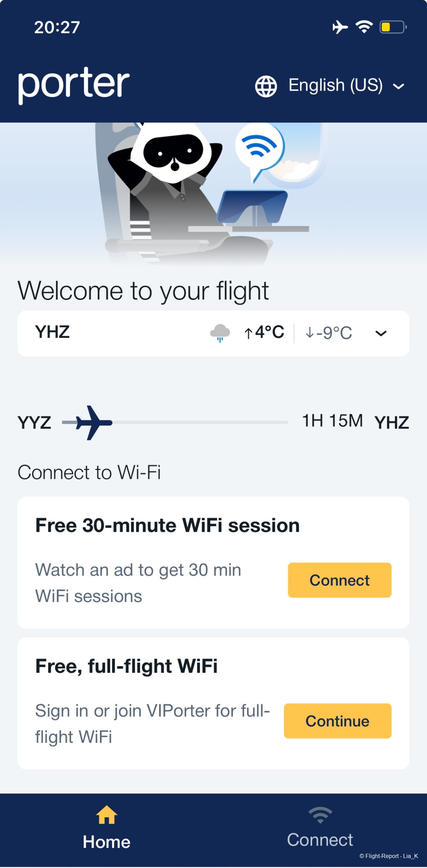Tap the airplane mode status icon
The height and width of the screenshot is (868, 427).
click(x=340, y=27)
